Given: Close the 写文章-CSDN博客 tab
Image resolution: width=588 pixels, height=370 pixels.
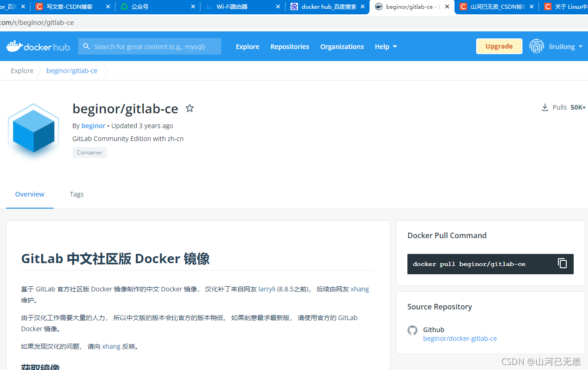Looking at the screenshot, I should point(108,6).
